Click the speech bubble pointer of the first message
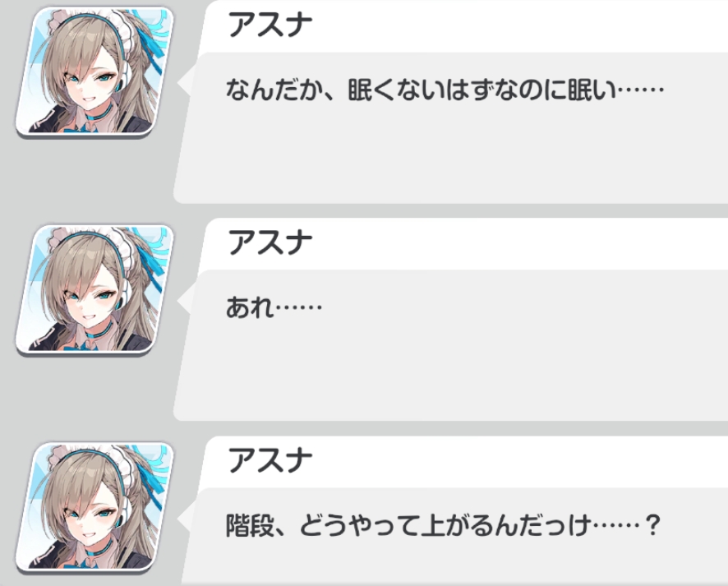This screenshot has height=586, width=728. click(x=184, y=83)
